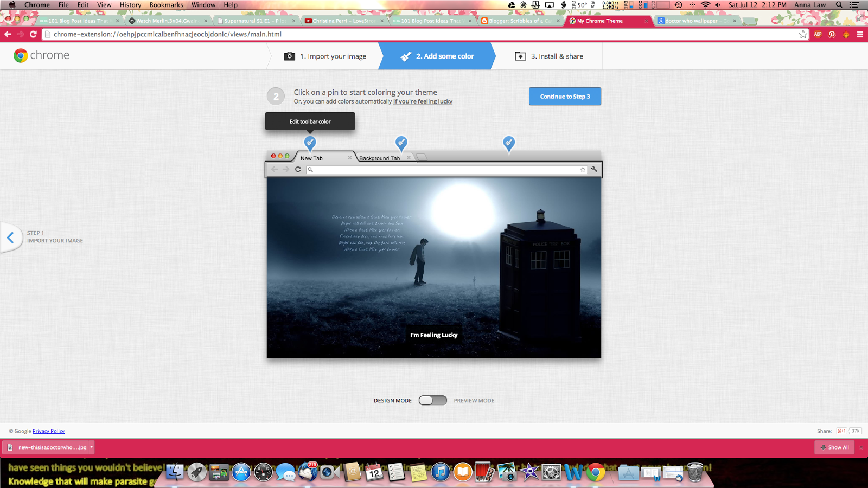The width and height of the screenshot is (868, 488).
Task: Open the View menu
Action: point(104,5)
